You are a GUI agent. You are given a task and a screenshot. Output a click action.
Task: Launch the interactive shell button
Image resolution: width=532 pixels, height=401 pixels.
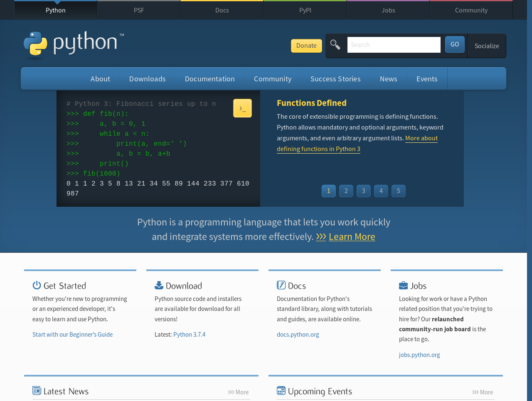[242, 108]
